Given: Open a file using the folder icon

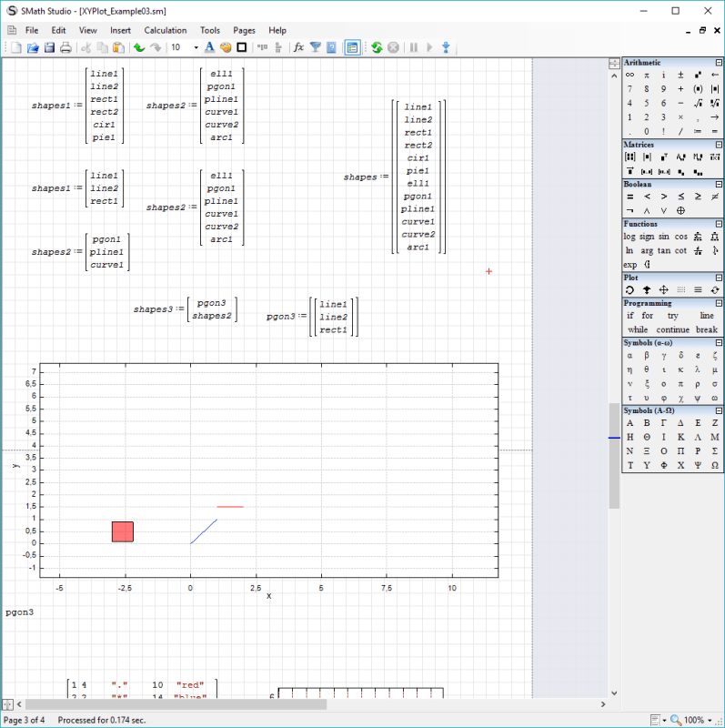Looking at the screenshot, I should click(33, 47).
